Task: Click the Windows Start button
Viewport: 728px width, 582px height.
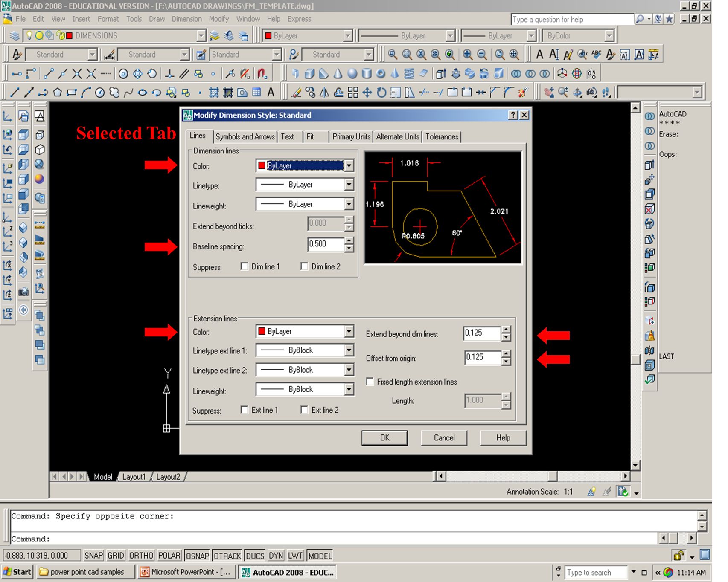Action: coord(17,572)
